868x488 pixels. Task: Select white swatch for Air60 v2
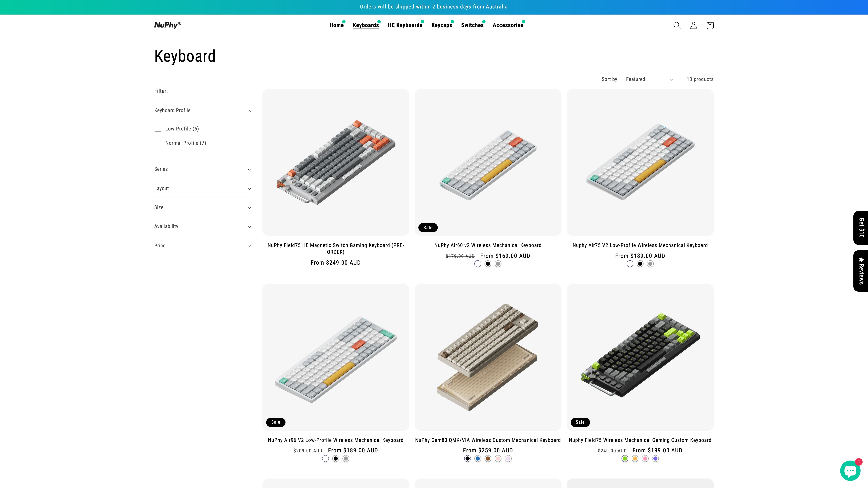pos(477,264)
